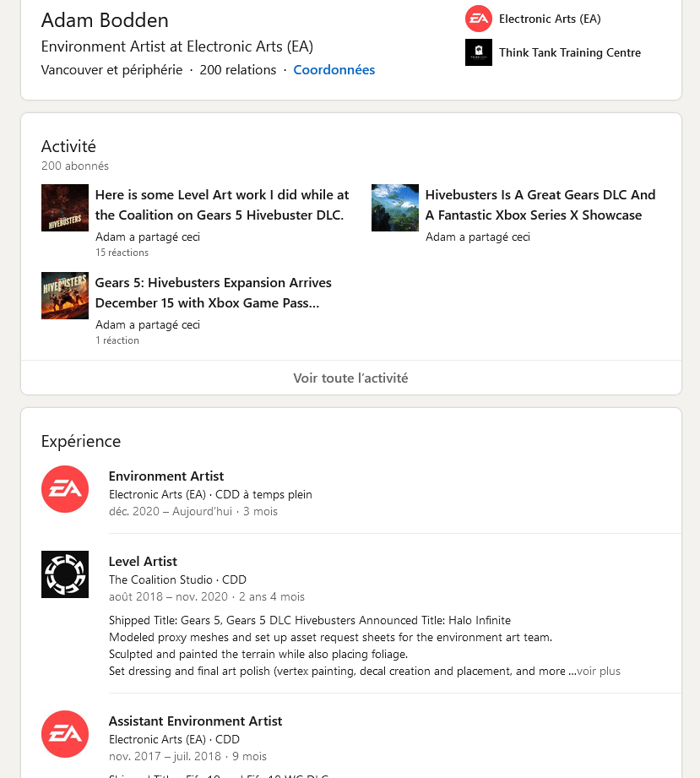700x778 pixels.
Task: Click The Coalition Studio logo
Action: (x=65, y=574)
